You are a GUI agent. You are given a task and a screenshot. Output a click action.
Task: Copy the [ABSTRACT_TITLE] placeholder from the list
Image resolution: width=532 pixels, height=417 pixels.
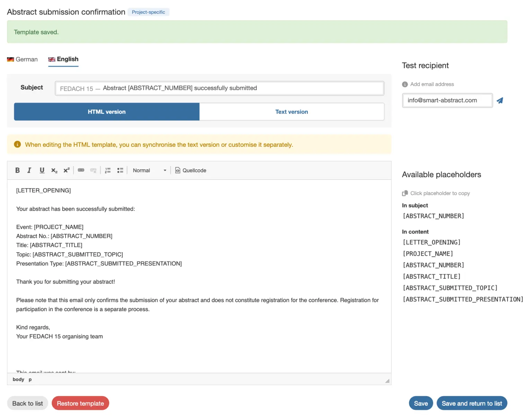(432, 277)
